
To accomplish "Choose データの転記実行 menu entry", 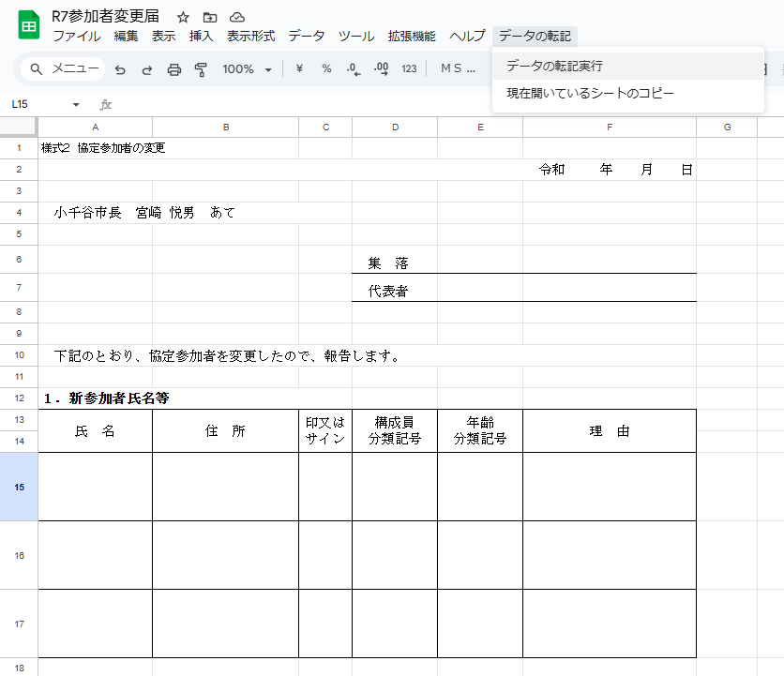I will pyautogui.click(x=628, y=66).
